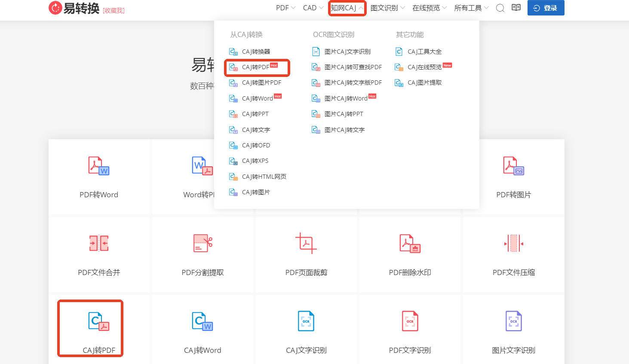This screenshot has width=629, height=364.
Task: Click the 易转换 logo icon
Action: pyautogui.click(x=55, y=8)
